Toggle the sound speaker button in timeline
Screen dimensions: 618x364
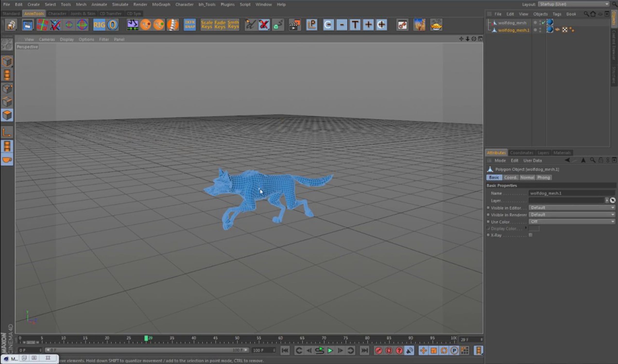(x=409, y=350)
